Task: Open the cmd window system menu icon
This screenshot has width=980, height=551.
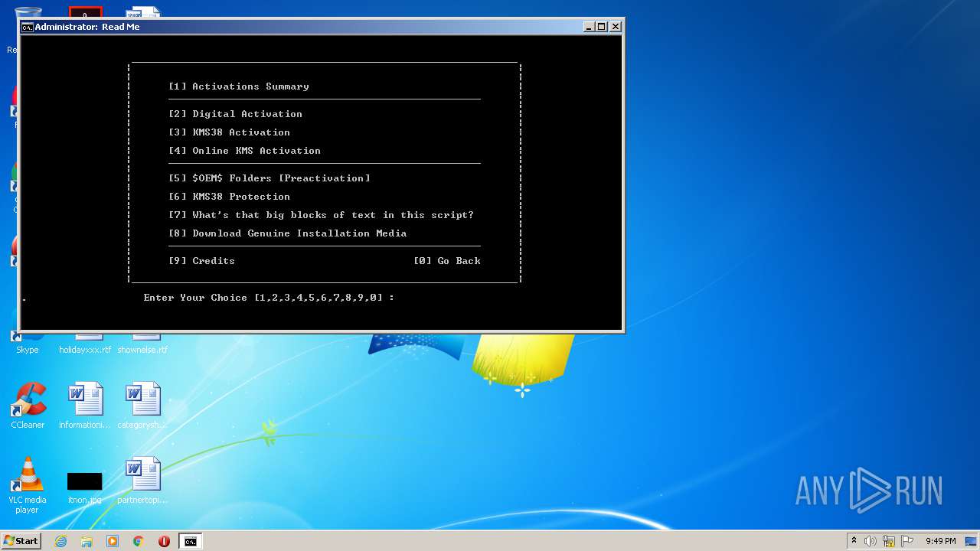Action: click(x=27, y=27)
